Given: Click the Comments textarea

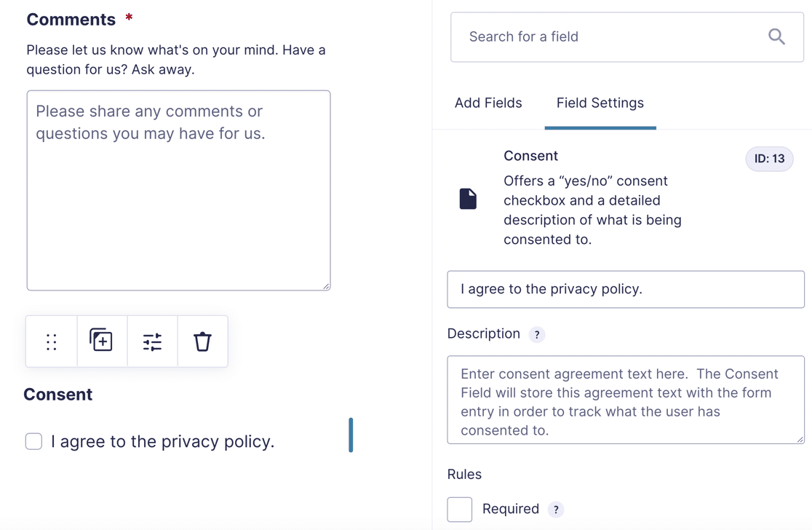Looking at the screenshot, I should coord(179,190).
